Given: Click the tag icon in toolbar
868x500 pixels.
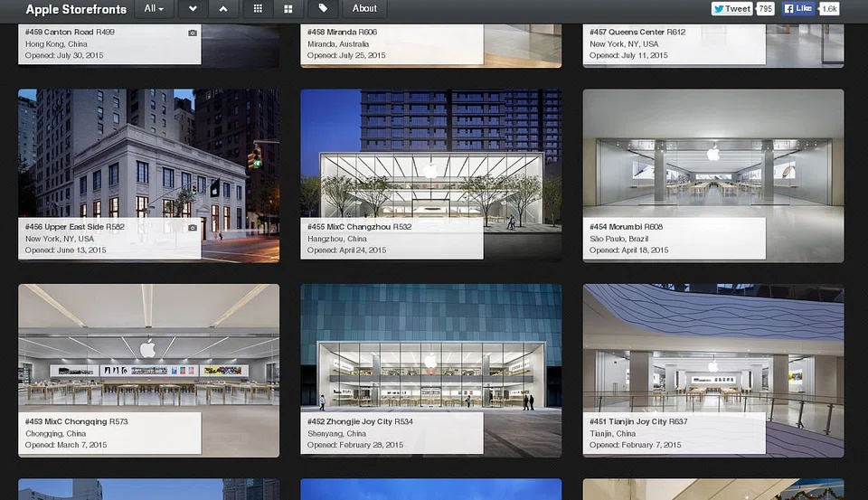Looking at the screenshot, I should (x=323, y=9).
